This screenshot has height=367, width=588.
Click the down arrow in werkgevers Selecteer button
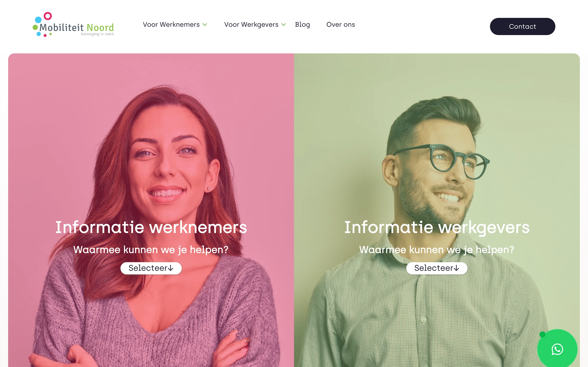point(457,268)
